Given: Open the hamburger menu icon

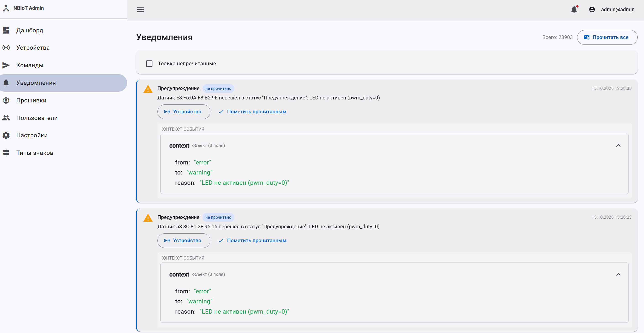Looking at the screenshot, I should coord(140,10).
